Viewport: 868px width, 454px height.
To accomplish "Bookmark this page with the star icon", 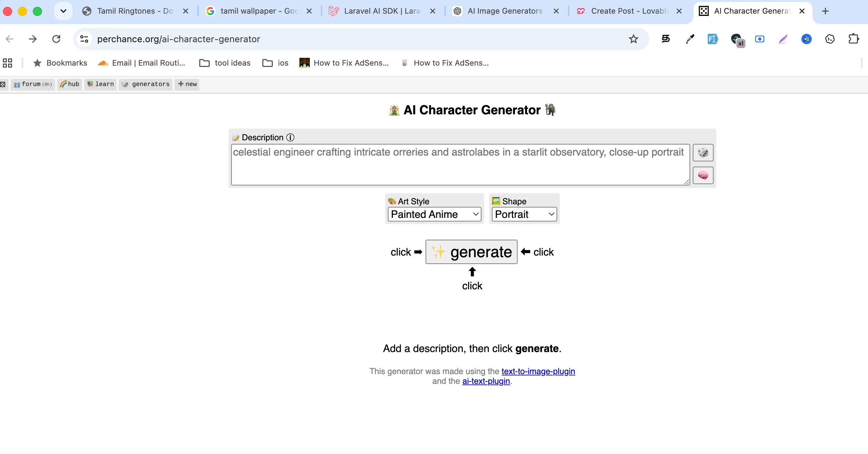I will (634, 39).
